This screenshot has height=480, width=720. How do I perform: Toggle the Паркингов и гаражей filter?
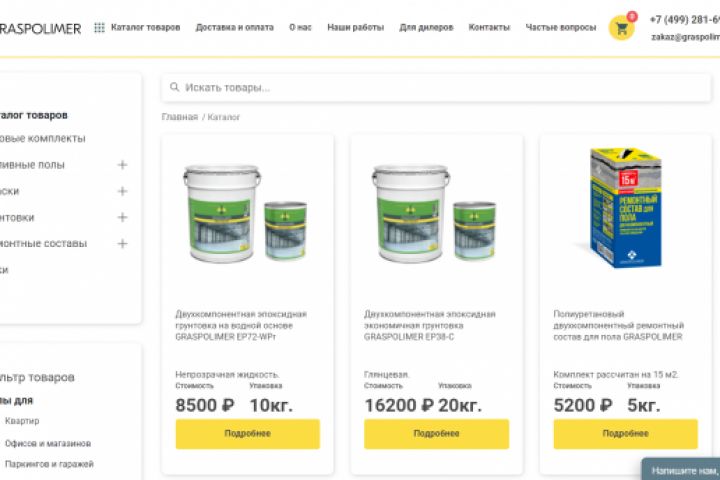coord(49,464)
